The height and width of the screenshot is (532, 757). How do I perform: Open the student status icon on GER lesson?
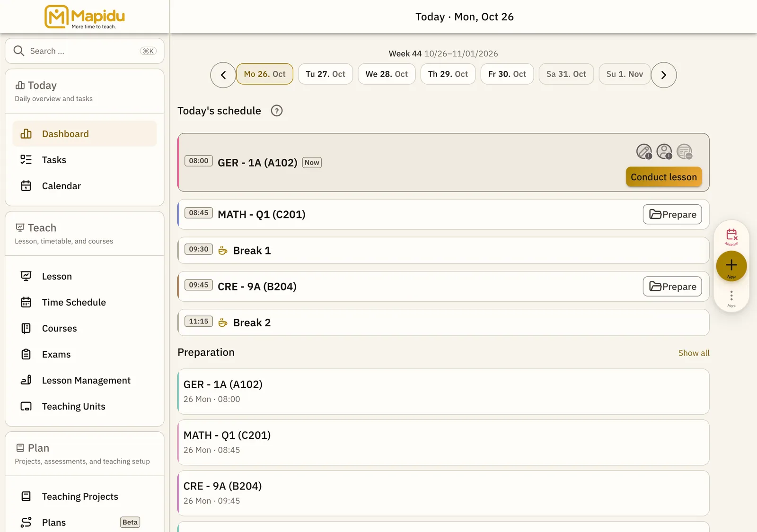point(664,151)
